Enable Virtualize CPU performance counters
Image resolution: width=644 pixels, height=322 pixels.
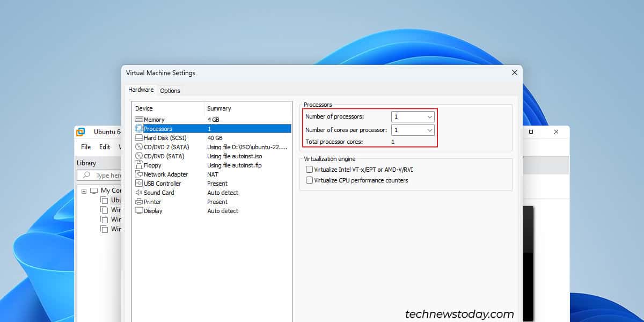[309, 180]
